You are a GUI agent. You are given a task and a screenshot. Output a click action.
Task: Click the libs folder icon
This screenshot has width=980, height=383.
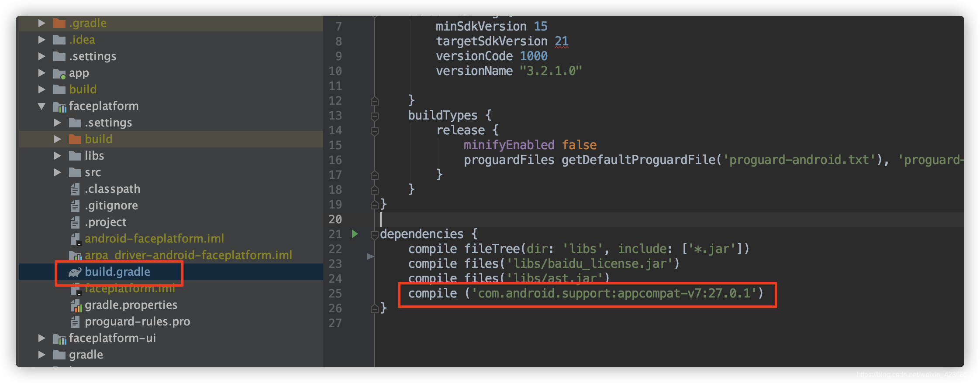pos(75,156)
